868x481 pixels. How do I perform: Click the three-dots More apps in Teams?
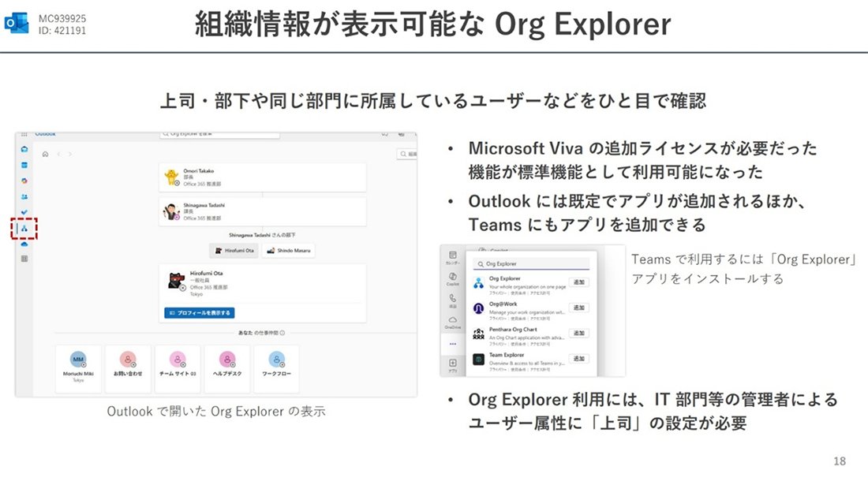[453, 344]
